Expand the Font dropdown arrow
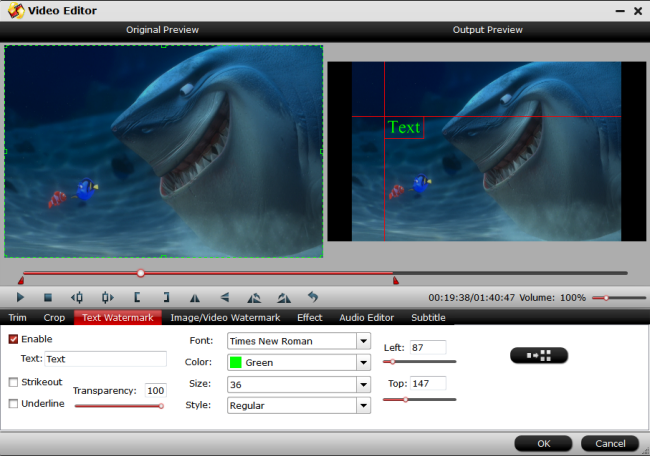Image resolution: width=650 pixels, height=456 pixels. [x=364, y=341]
